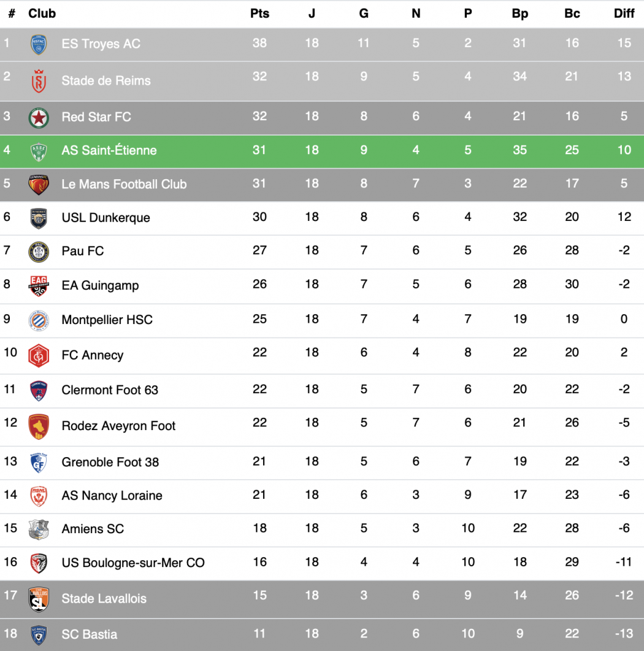Image resolution: width=644 pixels, height=651 pixels.
Task: Click the US Boulogne-sur-Mer CO name
Action: pos(133,563)
